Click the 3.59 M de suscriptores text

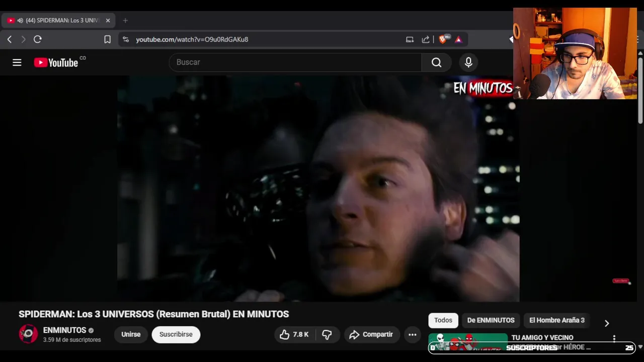72,340
